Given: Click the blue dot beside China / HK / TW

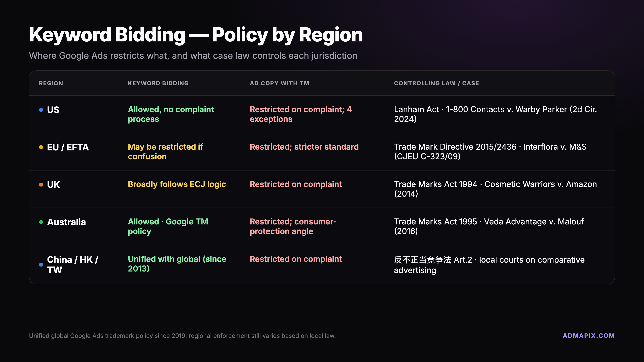Looking at the screenshot, I should 41,265.
